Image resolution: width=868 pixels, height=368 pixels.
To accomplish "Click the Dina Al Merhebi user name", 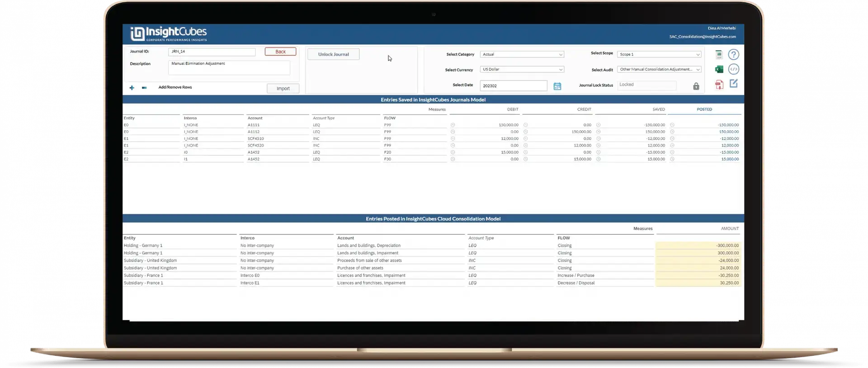I will [x=722, y=28].
